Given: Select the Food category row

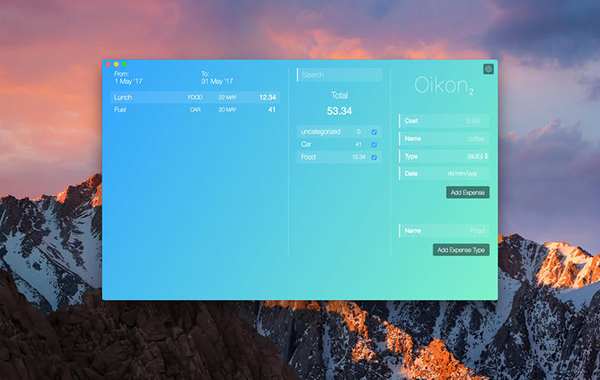Looking at the screenshot, I should pyautogui.click(x=339, y=157).
